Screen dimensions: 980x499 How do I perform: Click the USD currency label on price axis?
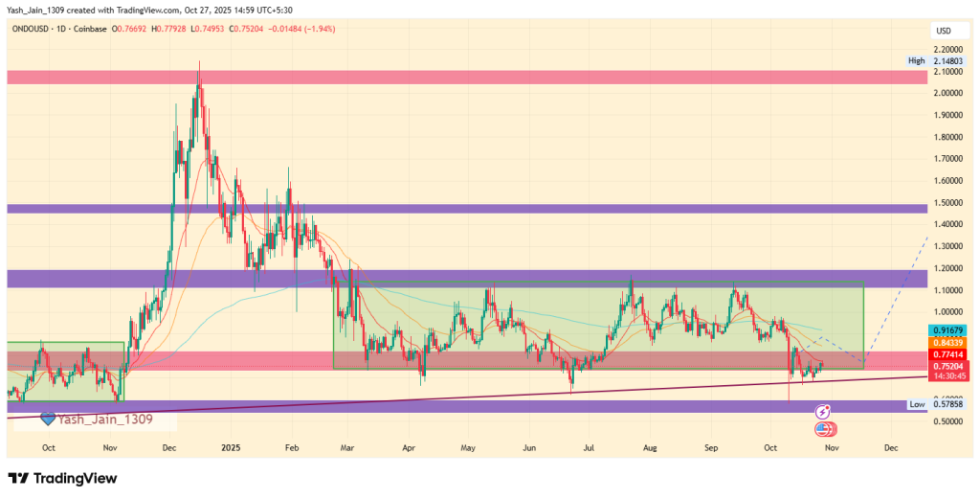pyautogui.click(x=942, y=32)
